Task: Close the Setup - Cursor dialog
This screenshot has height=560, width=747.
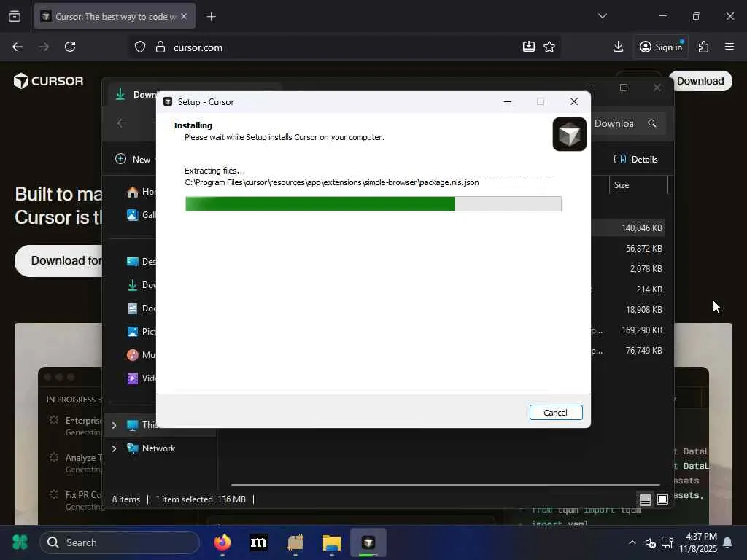Action: point(573,101)
